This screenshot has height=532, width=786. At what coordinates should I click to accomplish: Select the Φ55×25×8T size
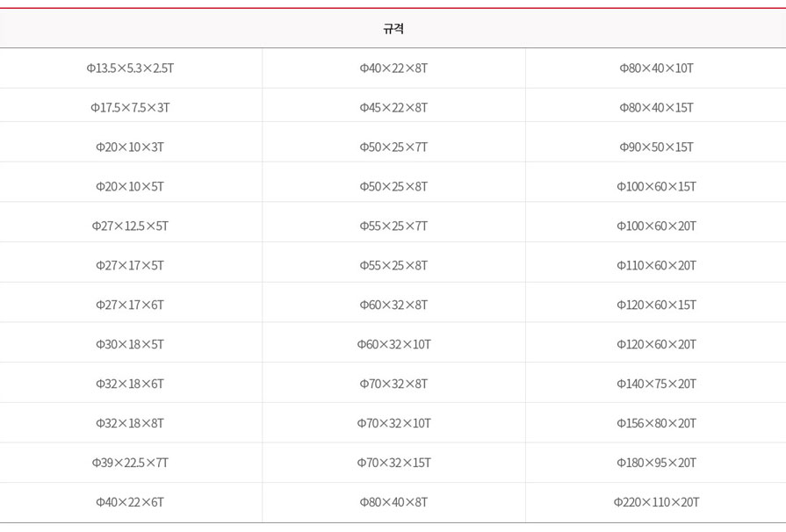394,265
